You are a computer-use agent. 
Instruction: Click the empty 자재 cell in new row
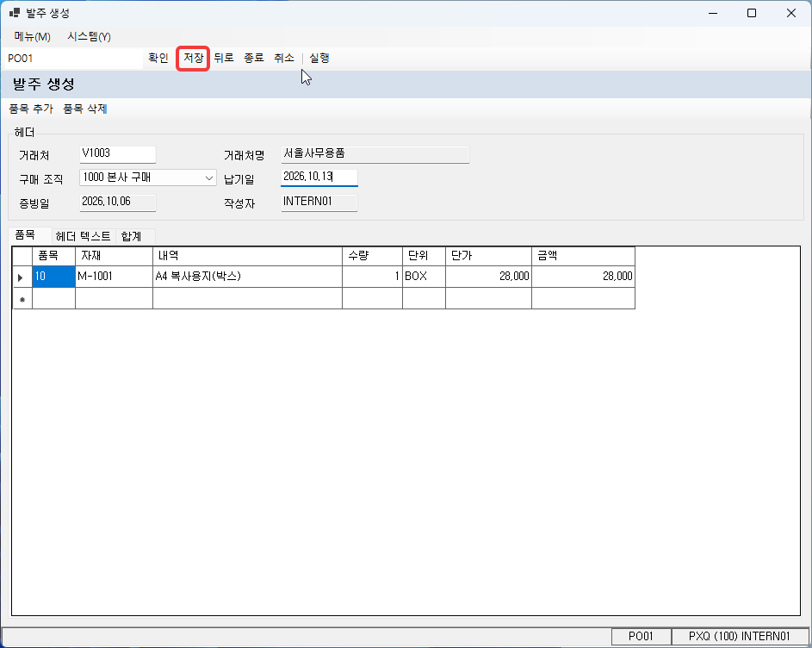(x=114, y=299)
